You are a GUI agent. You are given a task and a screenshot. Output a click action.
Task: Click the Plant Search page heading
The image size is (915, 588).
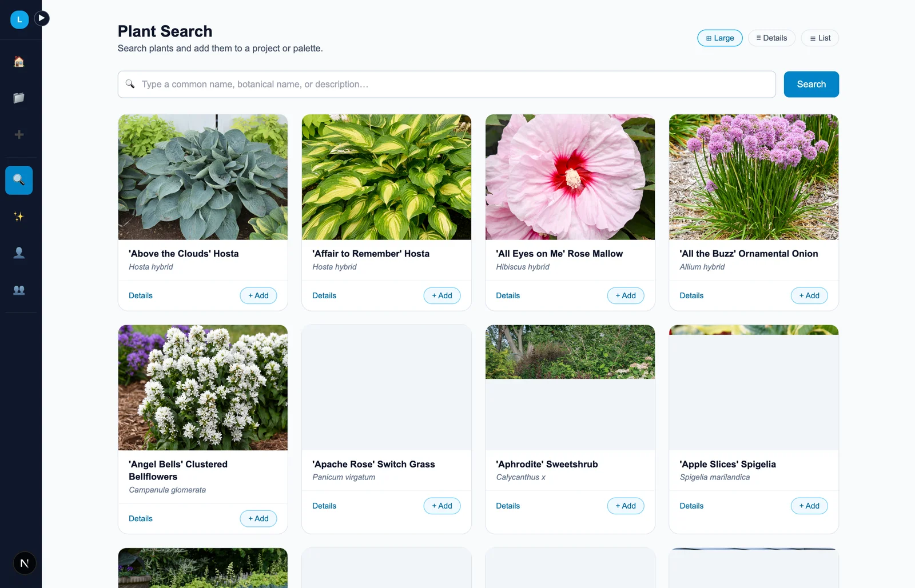tap(165, 31)
